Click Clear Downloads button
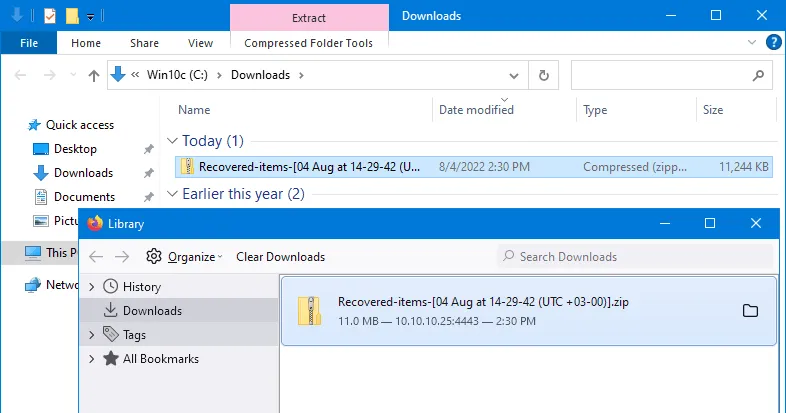 280,256
